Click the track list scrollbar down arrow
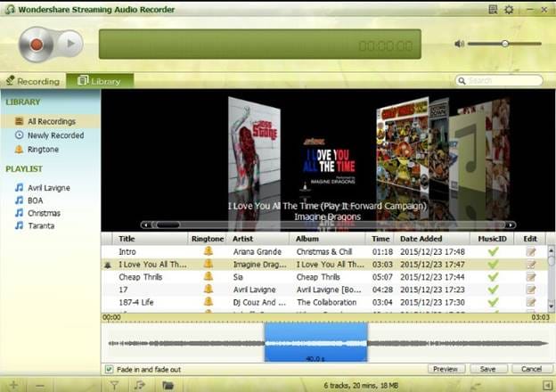The height and width of the screenshot is (392, 556). click(551, 306)
